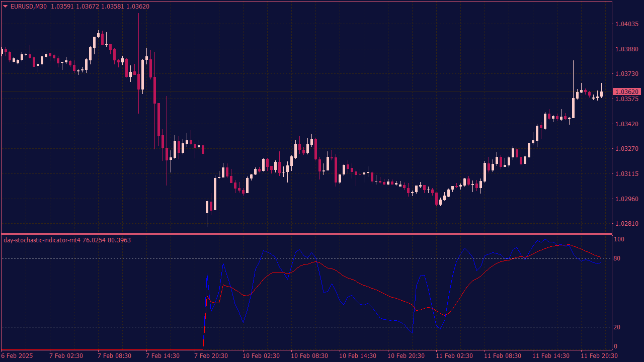Select price level 1.02810 on the axis
644x362 pixels.
[626, 224]
